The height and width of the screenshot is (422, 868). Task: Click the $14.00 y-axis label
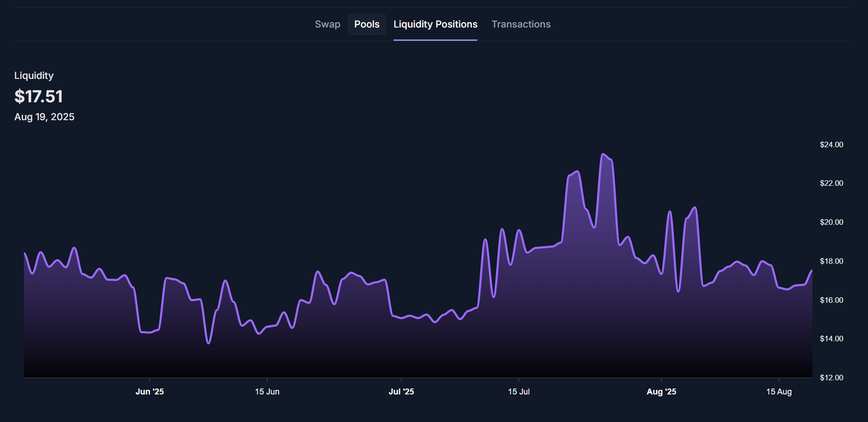click(x=831, y=339)
